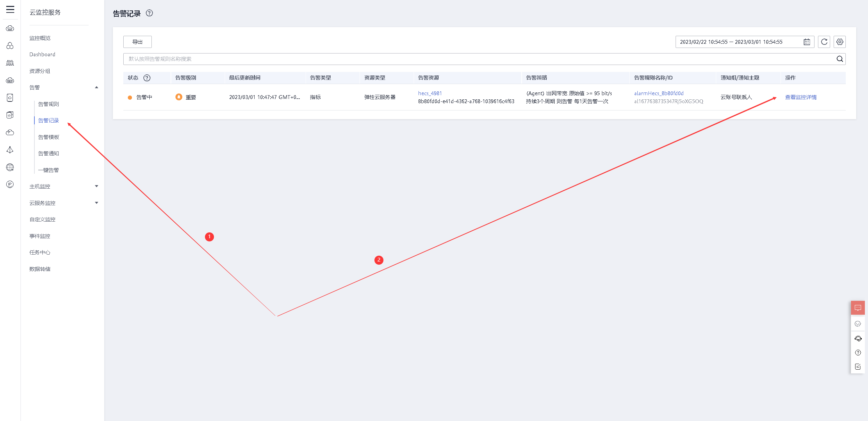Expand the 主机监控 menu section
868x421 pixels.
[97, 187]
